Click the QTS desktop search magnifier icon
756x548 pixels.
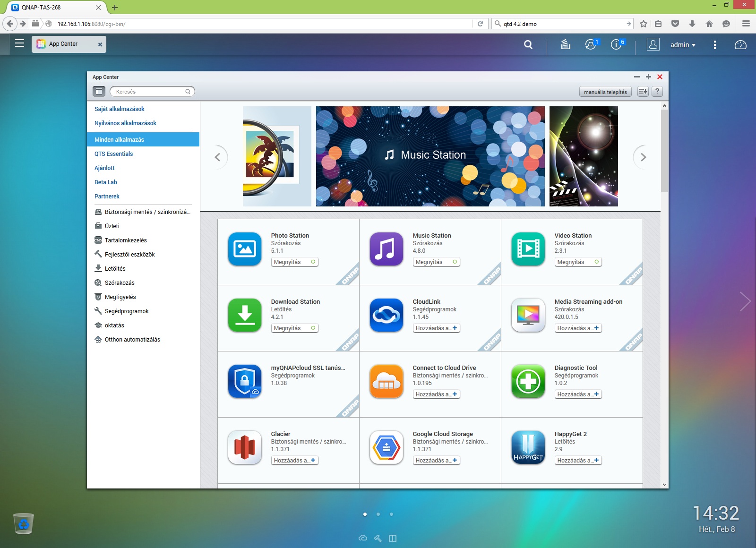[528, 44]
